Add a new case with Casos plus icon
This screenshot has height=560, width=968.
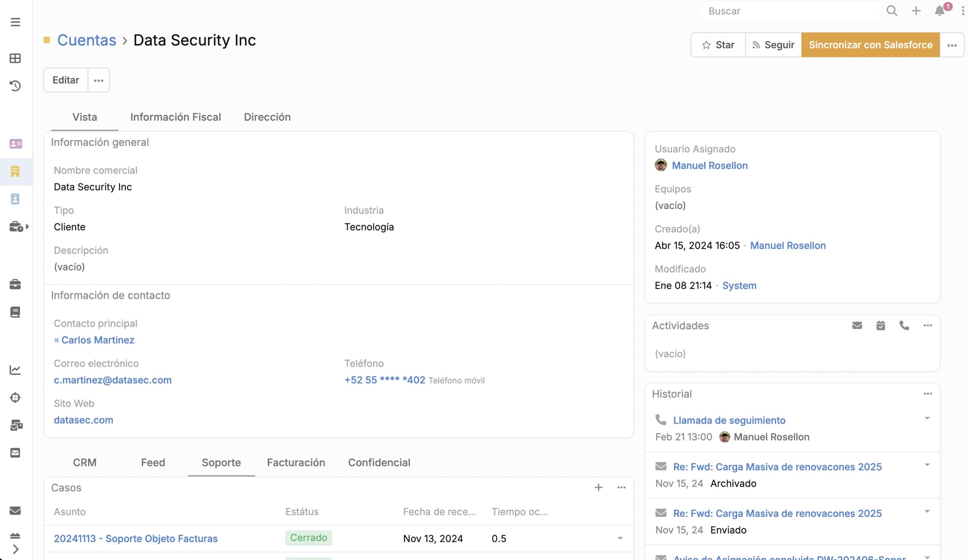599,487
